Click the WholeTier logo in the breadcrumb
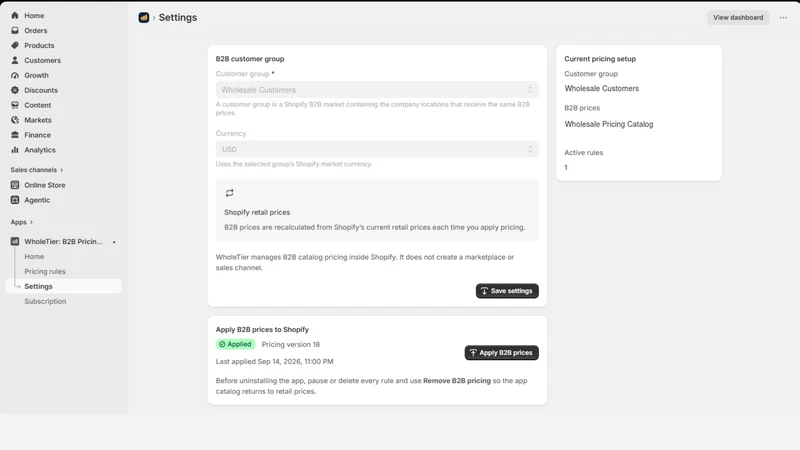 coord(144,17)
